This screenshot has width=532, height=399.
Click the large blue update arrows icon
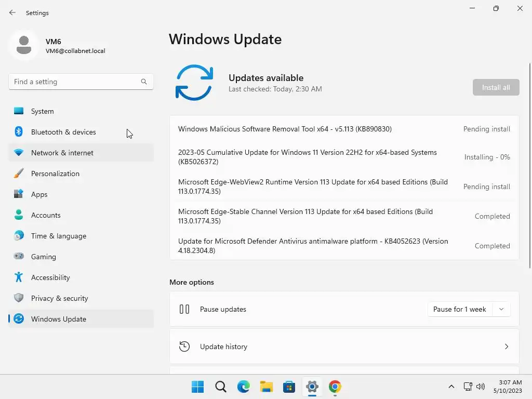(194, 83)
